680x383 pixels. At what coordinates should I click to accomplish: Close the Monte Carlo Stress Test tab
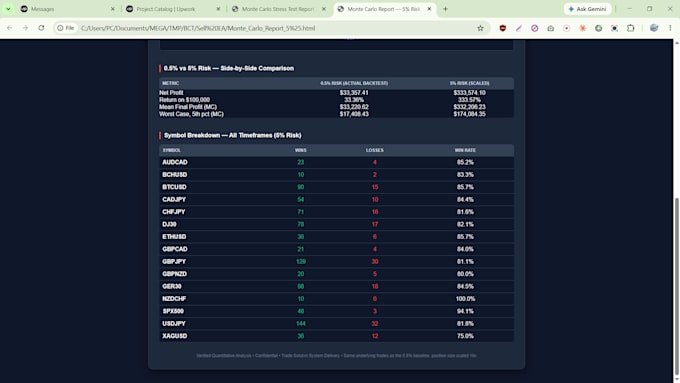(324, 9)
